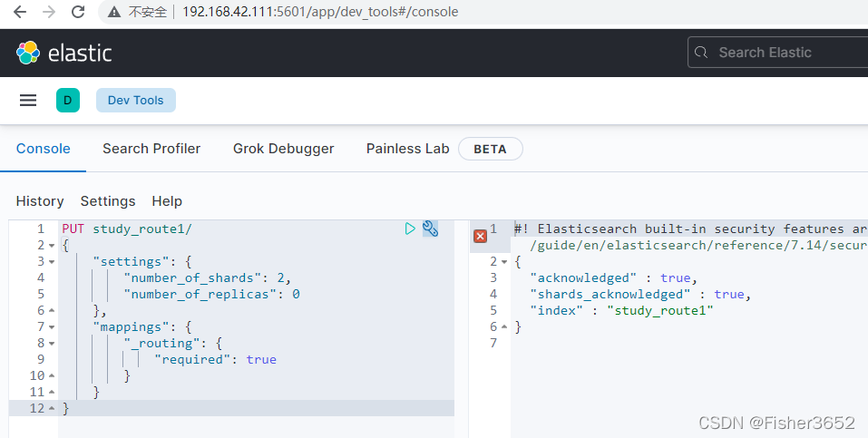Click the PUT study_route1/ request line
This screenshot has height=438, width=868.
click(127, 229)
